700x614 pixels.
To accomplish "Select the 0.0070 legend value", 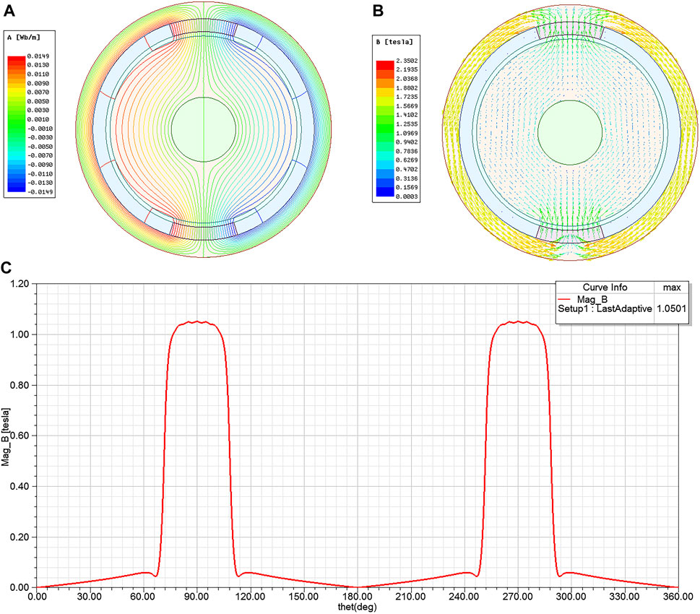I will click(x=38, y=92).
